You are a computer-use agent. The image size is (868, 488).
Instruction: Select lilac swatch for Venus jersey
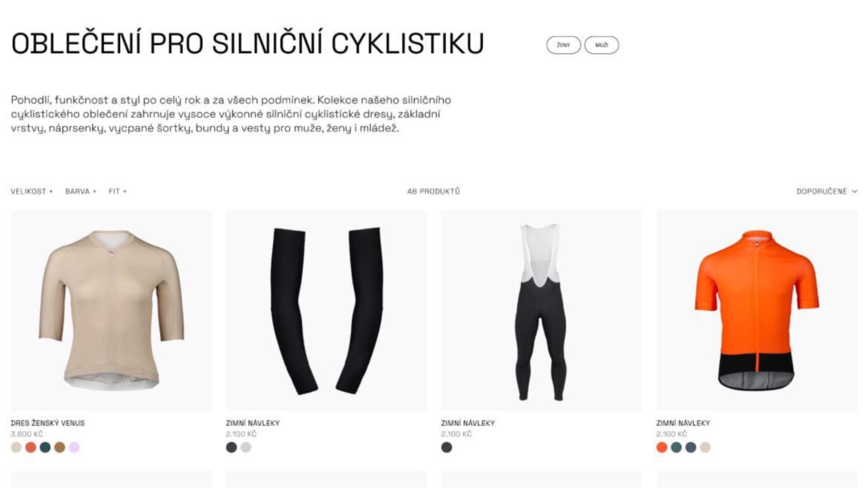coord(74,447)
